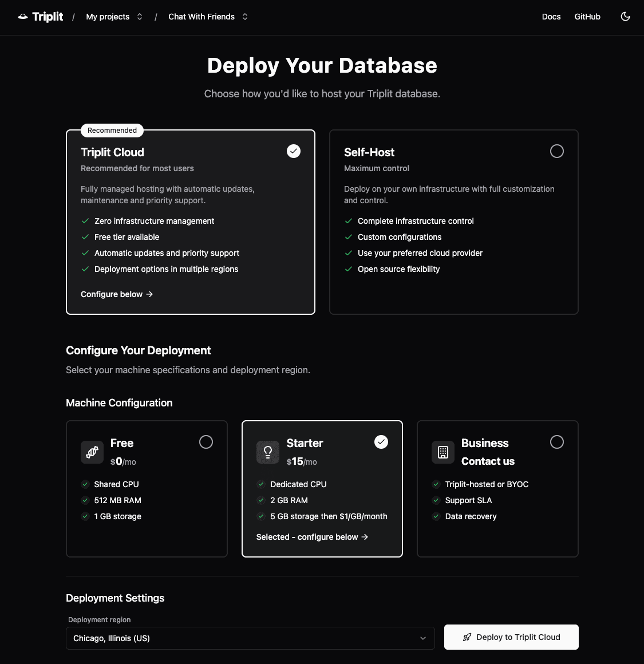Toggle dark mode with the moon icon
Image resolution: width=644 pixels, height=664 pixels.
625,17
